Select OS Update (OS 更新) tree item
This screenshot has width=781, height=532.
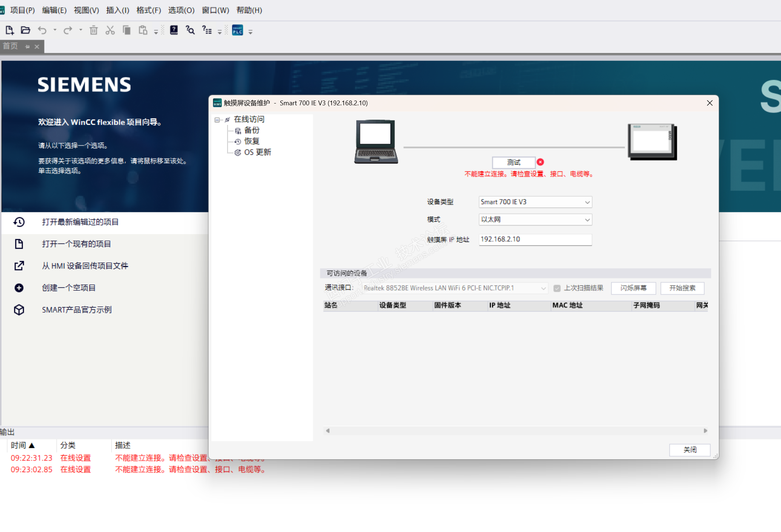(x=257, y=152)
